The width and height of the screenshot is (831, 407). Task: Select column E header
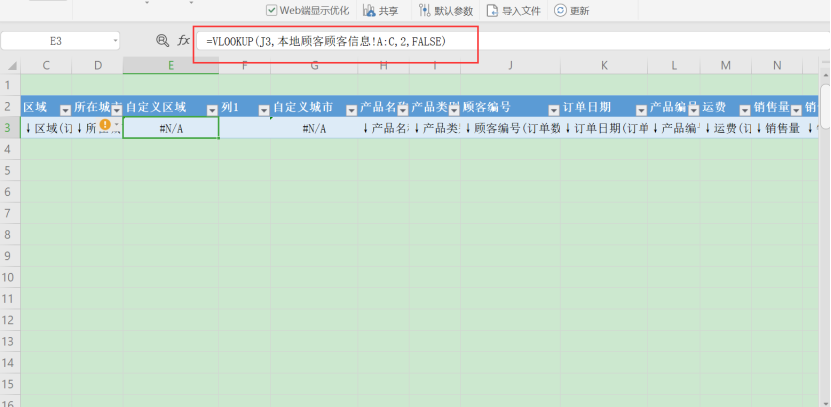pyautogui.click(x=171, y=65)
